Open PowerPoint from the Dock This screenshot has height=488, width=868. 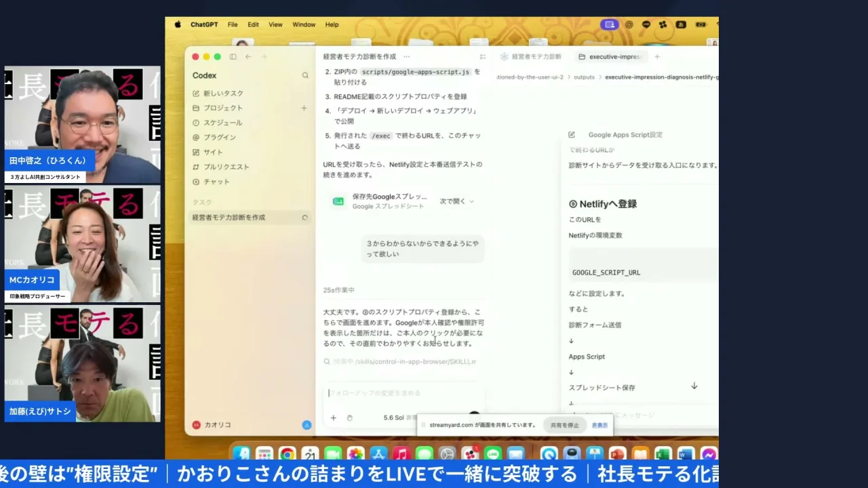pos(617,454)
